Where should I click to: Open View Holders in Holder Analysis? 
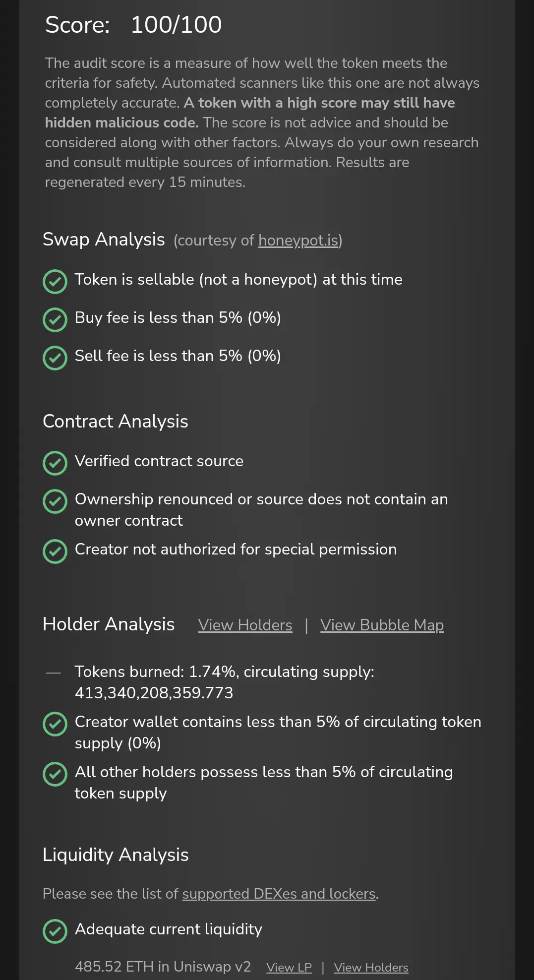pyautogui.click(x=245, y=625)
